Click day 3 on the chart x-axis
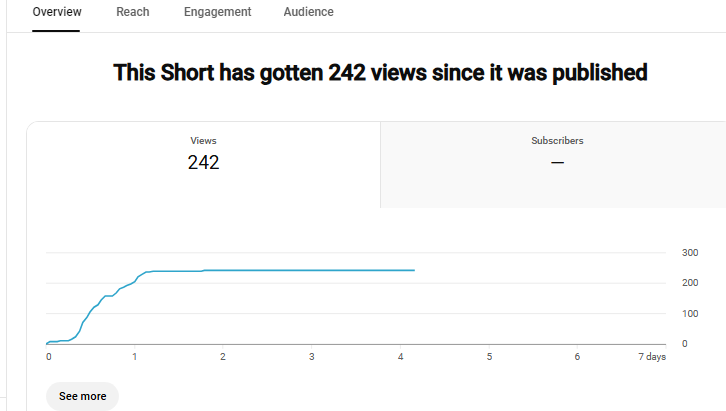This screenshot has width=726, height=411. click(x=312, y=357)
